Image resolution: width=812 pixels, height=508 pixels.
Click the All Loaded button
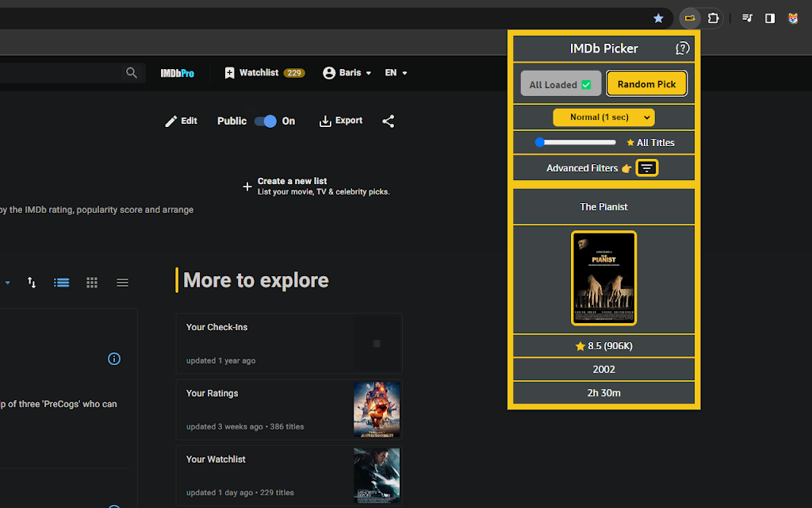[561, 83]
